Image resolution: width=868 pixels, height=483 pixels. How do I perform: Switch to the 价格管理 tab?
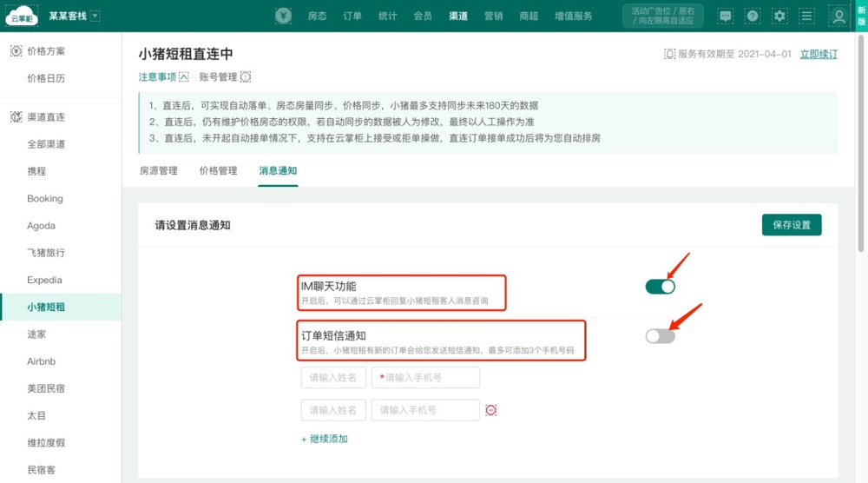coord(218,171)
